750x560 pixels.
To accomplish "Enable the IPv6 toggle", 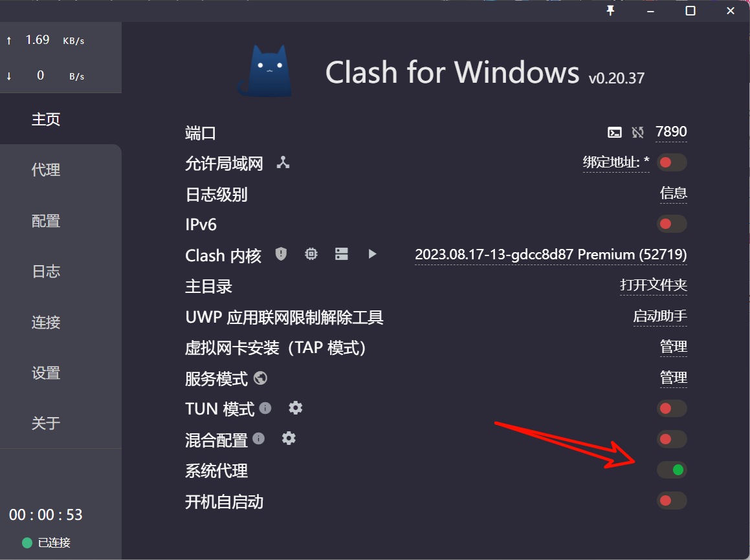I will [672, 224].
